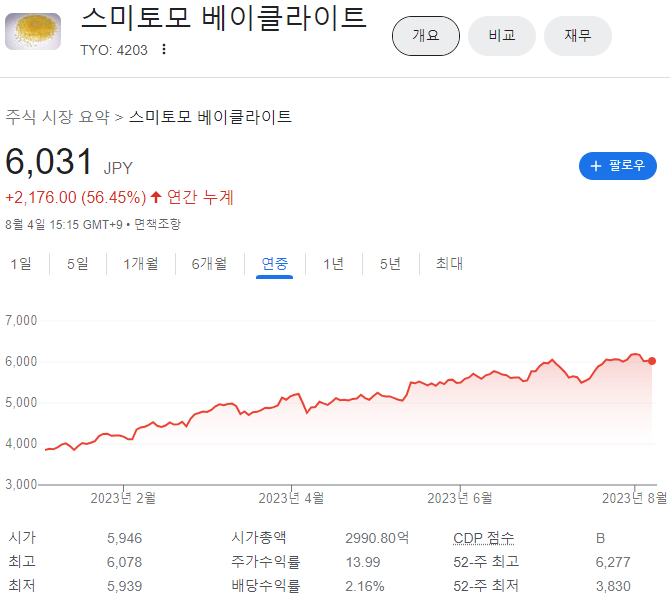Click the 2023년 6월 axis label
This screenshot has width=670, height=599.
click(460, 498)
